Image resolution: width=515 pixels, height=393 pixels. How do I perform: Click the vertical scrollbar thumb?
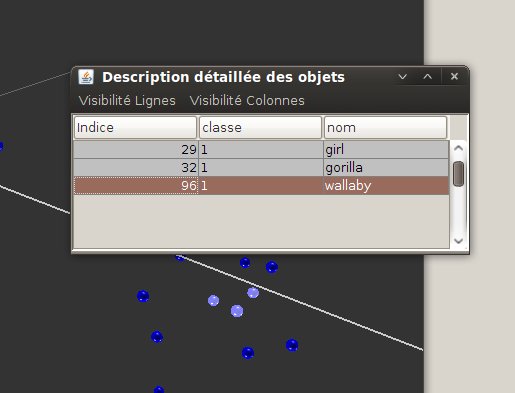click(x=459, y=174)
